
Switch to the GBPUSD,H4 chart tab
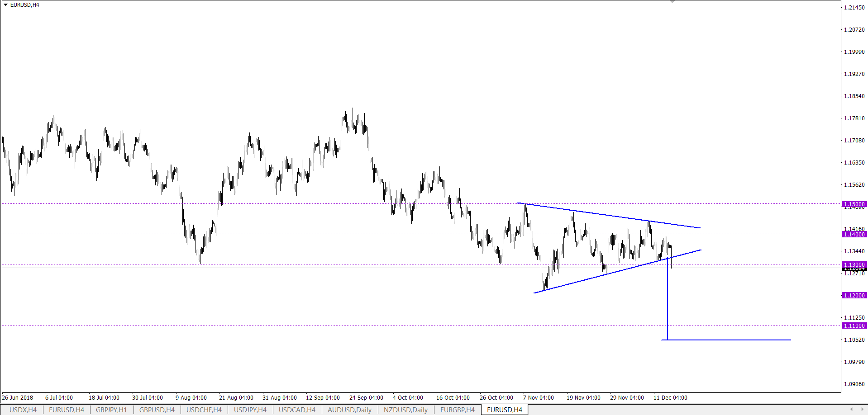(x=157, y=410)
